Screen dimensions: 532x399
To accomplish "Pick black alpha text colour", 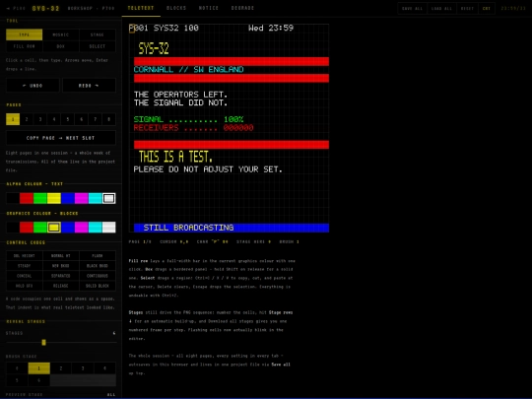I will (13, 198).
